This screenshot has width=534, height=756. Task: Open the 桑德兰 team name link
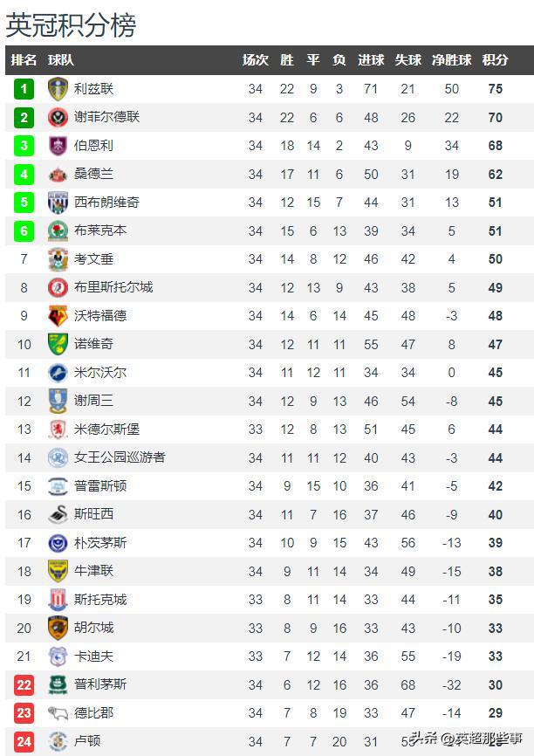click(x=94, y=174)
